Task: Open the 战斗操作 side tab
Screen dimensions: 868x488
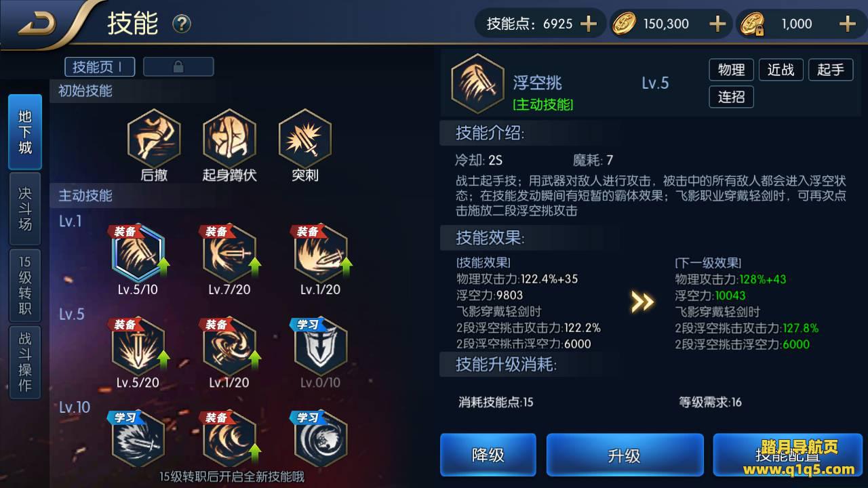Action: (x=25, y=362)
